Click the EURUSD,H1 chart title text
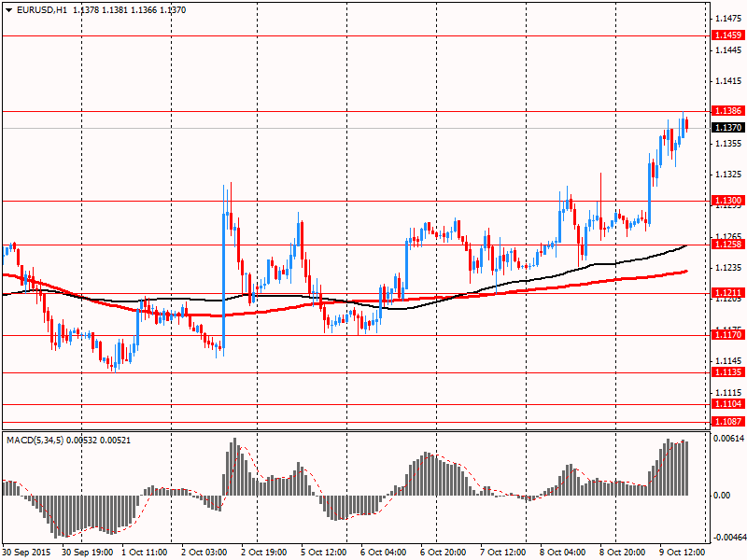 point(41,10)
